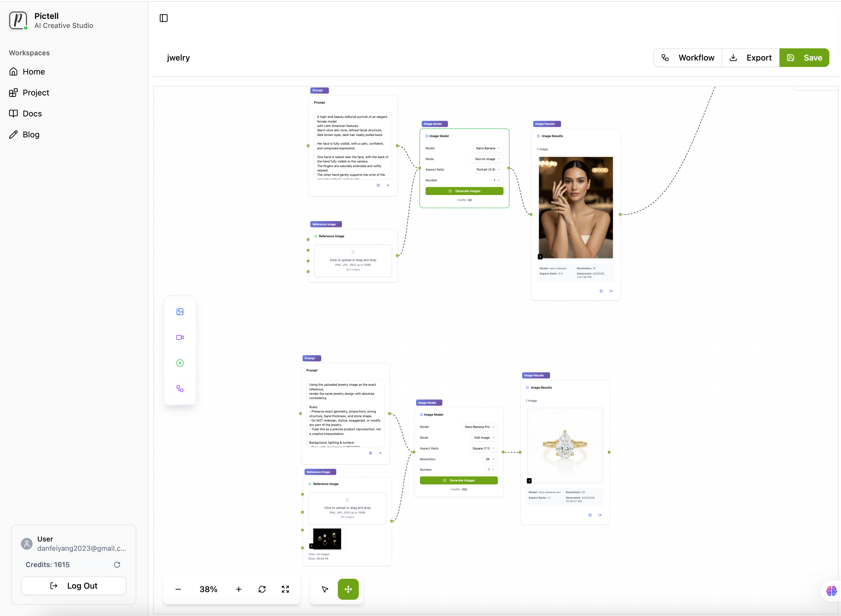The height and width of the screenshot is (616, 841).
Task: Click the image icon on nano-banana results card
Action: click(601, 291)
